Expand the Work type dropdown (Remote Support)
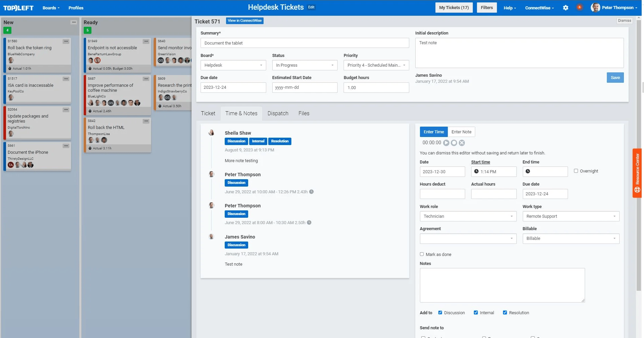Screen dimensions: 644x338 click(571, 216)
